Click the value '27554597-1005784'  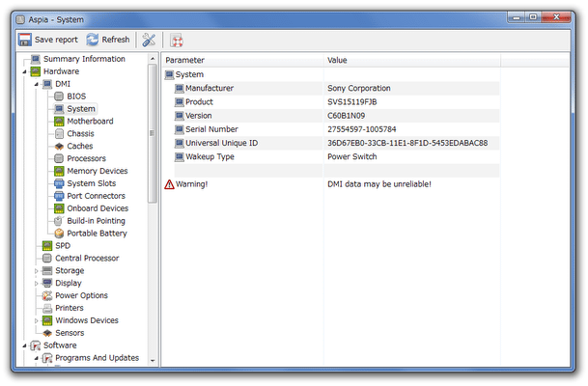[x=361, y=129]
